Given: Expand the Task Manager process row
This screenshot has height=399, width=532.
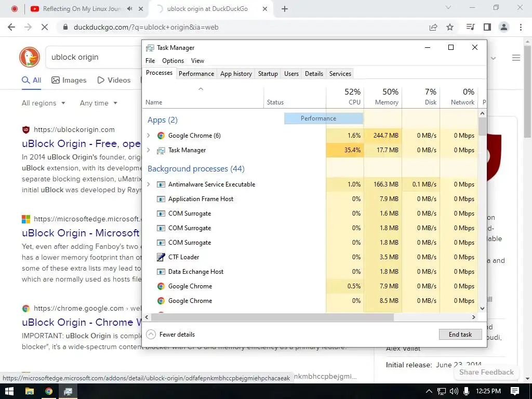Looking at the screenshot, I should point(148,150).
